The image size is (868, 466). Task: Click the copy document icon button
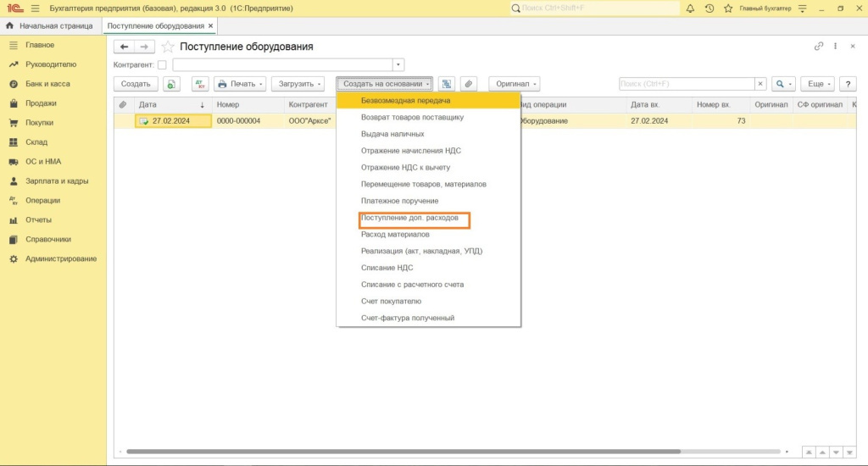pyautogui.click(x=172, y=84)
